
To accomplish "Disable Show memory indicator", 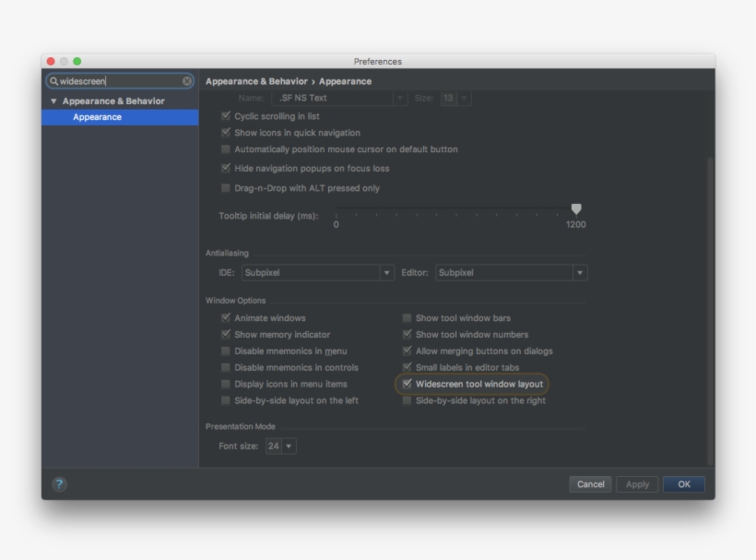I will [x=224, y=334].
